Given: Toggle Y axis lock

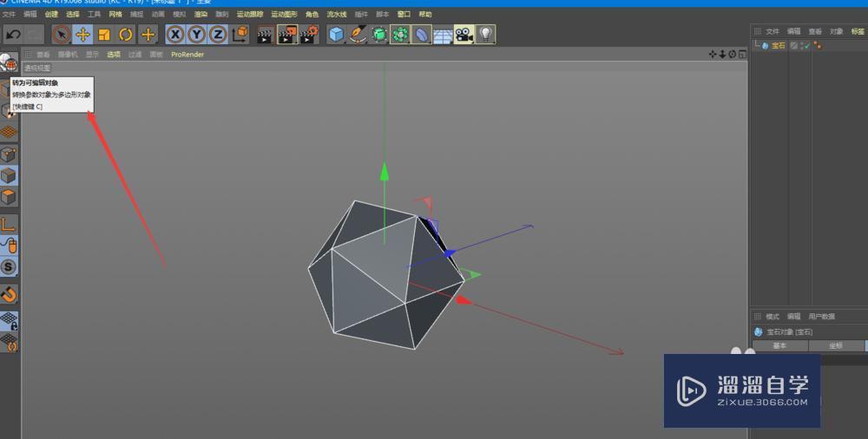Looking at the screenshot, I should click(196, 35).
